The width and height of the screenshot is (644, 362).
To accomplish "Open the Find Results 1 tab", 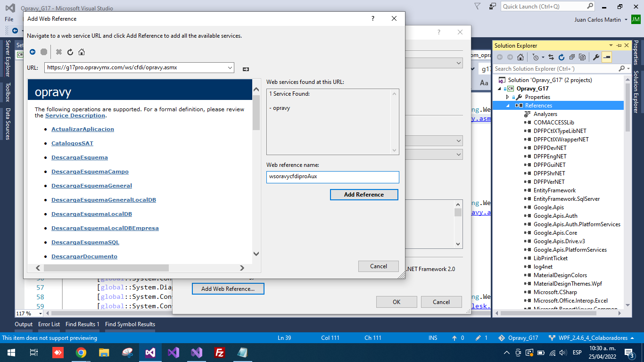I will (x=83, y=324).
